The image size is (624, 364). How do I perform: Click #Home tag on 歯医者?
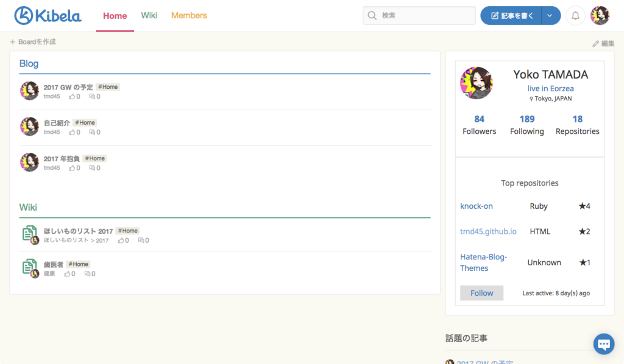pyautogui.click(x=79, y=264)
